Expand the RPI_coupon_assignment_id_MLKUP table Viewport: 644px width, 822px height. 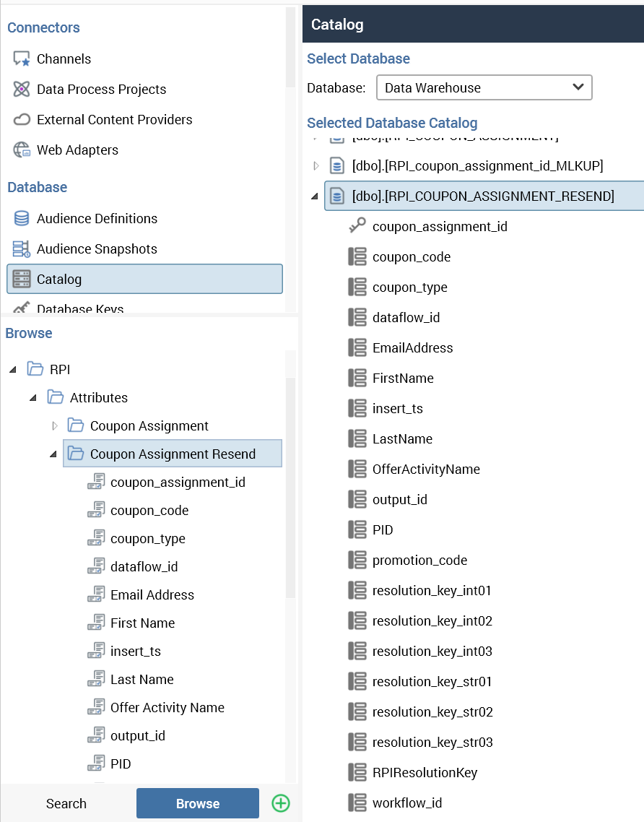click(316, 166)
